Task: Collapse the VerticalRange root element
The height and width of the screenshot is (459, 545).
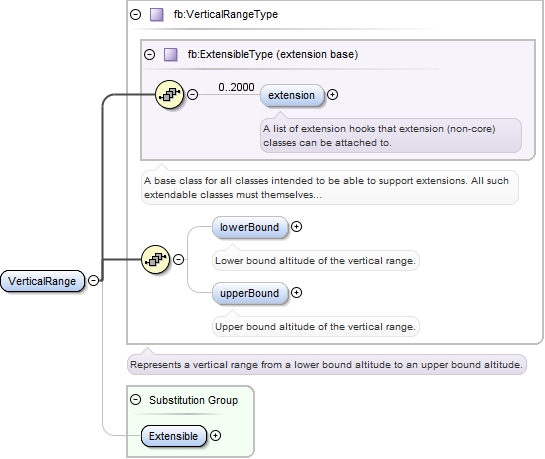Action: 93,280
